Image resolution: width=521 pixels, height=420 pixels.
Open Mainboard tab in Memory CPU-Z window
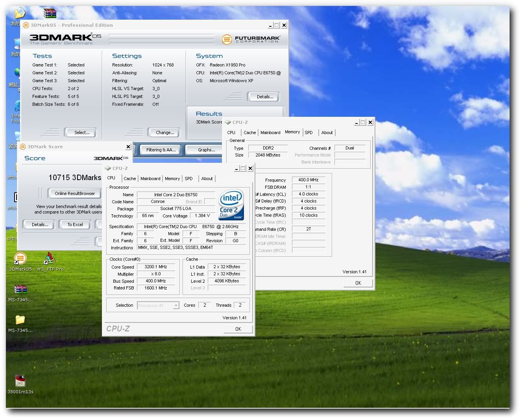270,133
